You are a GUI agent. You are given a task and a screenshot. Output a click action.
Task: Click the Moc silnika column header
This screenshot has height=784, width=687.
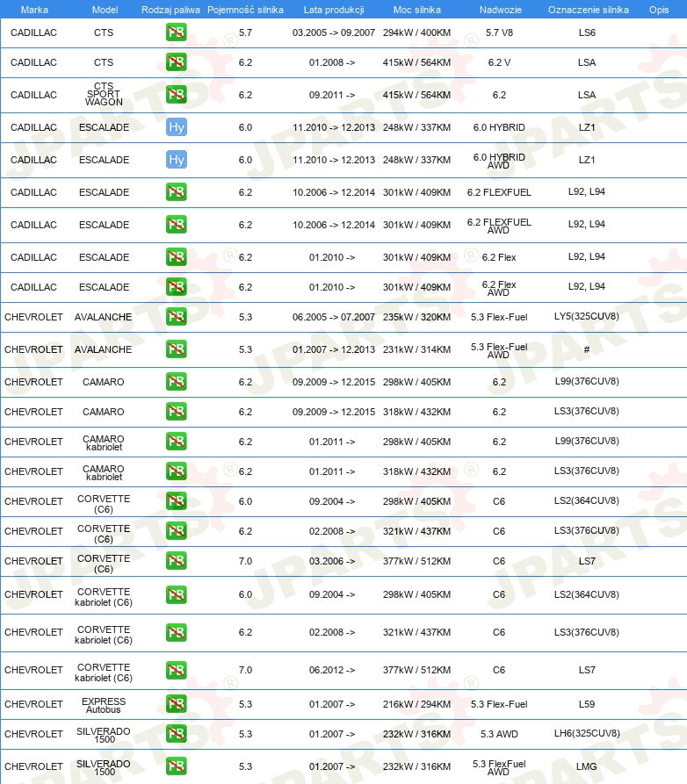(x=416, y=10)
